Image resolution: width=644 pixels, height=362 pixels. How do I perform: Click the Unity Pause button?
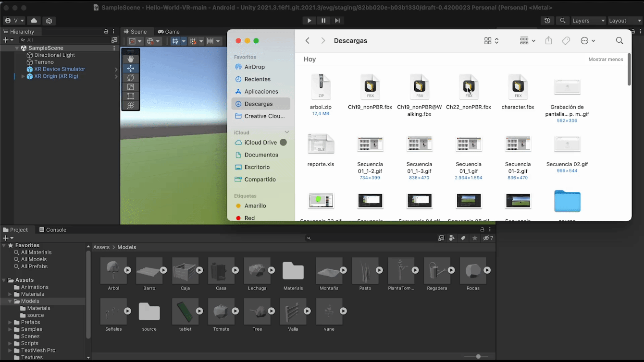point(323,21)
